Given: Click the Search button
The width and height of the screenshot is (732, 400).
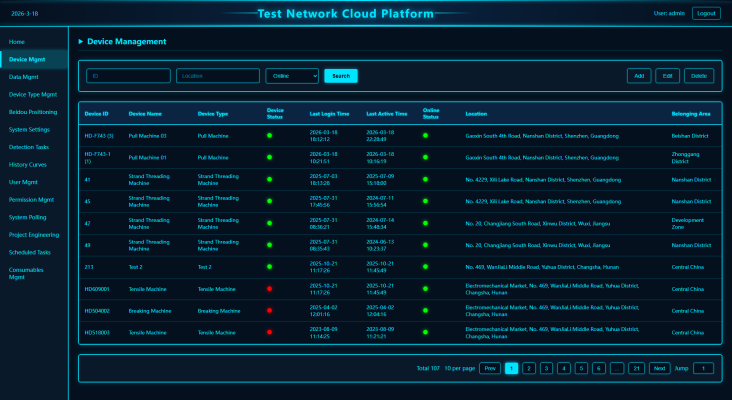Looking at the screenshot, I should 341,76.
